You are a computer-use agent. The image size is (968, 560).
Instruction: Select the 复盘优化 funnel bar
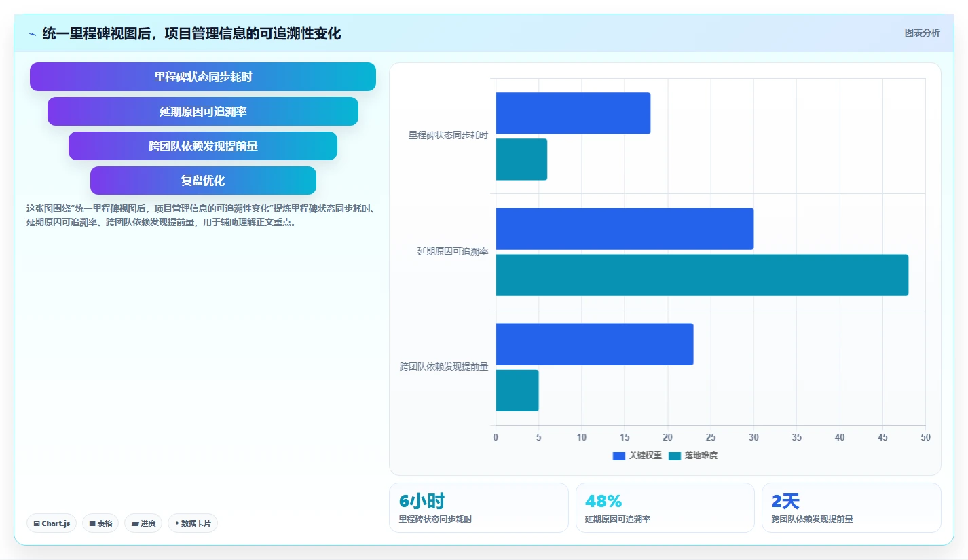203,181
